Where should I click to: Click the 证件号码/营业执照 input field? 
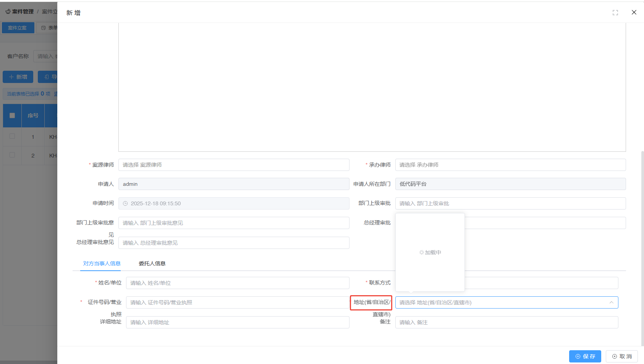tap(237, 302)
